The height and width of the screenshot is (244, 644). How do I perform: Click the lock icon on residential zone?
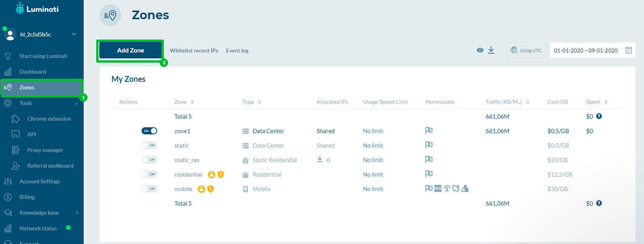tap(211, 175)
